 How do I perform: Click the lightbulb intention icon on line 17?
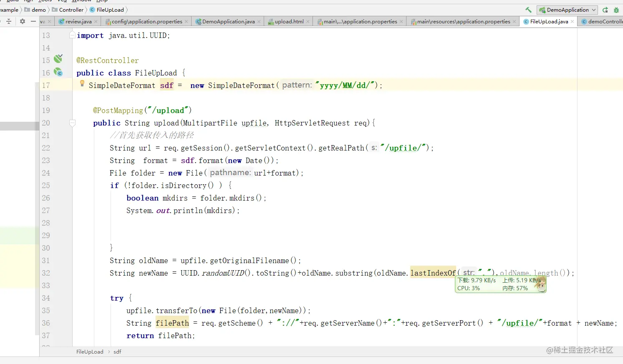click(82, 83)
